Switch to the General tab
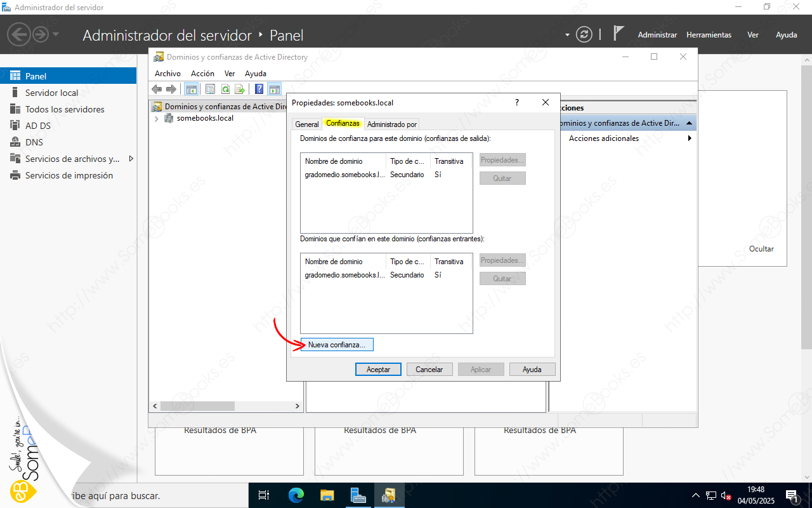 [x=307, y=124]
